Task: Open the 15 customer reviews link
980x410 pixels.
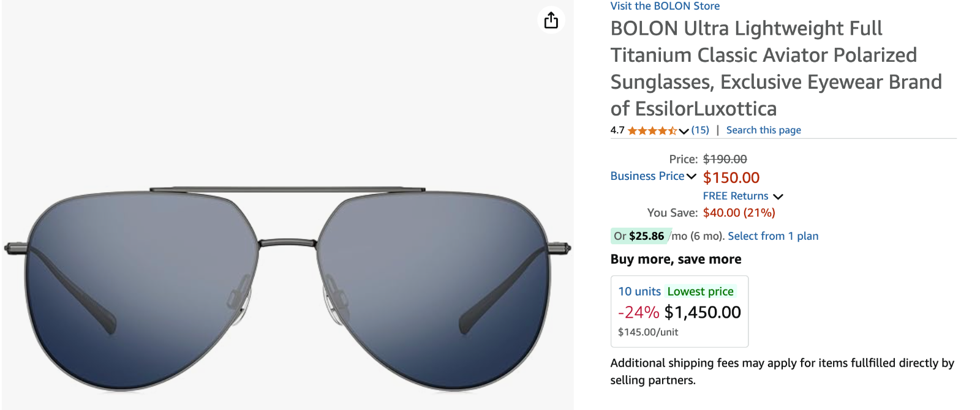Action: [x=700, y=130]
